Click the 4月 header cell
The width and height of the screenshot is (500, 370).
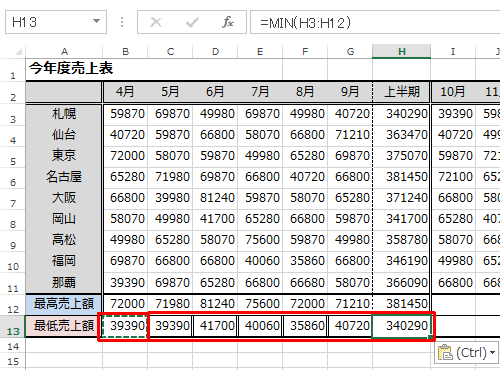125,92
